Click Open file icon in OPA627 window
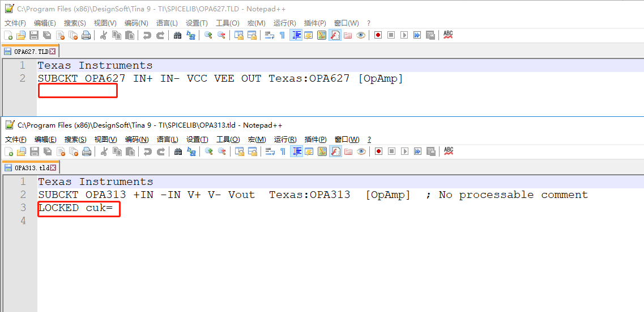 (x=21, y=35)
